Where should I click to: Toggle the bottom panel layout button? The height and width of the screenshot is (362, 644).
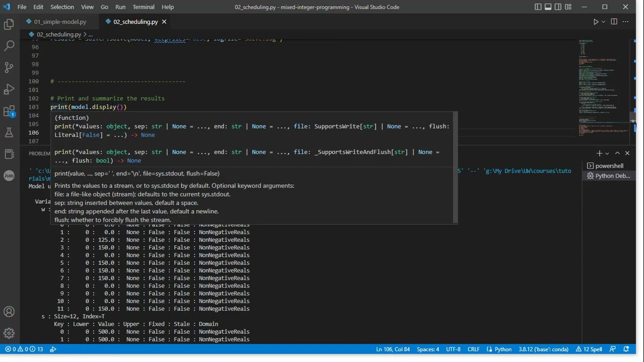click(548, 7)
